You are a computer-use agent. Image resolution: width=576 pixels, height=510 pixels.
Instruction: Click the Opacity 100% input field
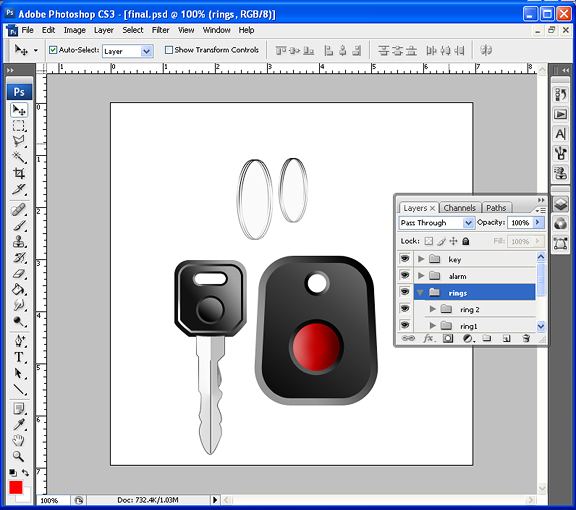point(520,223)
